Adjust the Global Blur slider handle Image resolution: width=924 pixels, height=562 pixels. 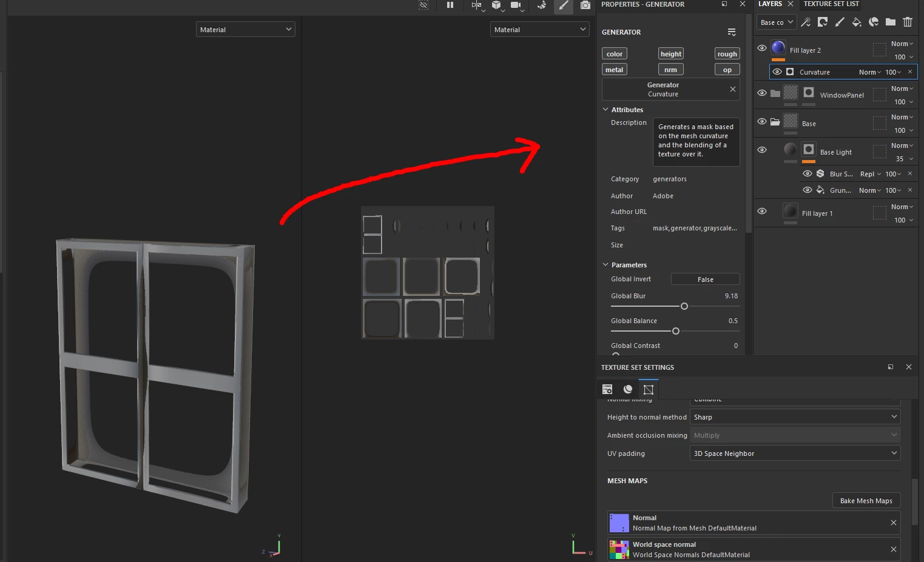(684, 306)
